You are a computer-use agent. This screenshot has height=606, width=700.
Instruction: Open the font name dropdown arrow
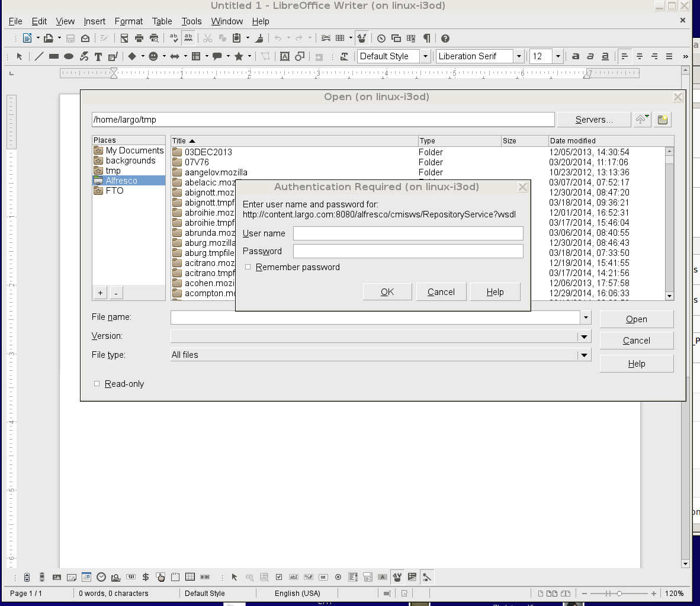519,56
